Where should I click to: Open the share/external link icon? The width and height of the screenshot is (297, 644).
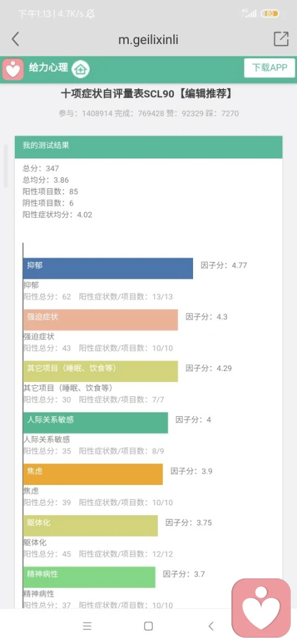[281, 38]
